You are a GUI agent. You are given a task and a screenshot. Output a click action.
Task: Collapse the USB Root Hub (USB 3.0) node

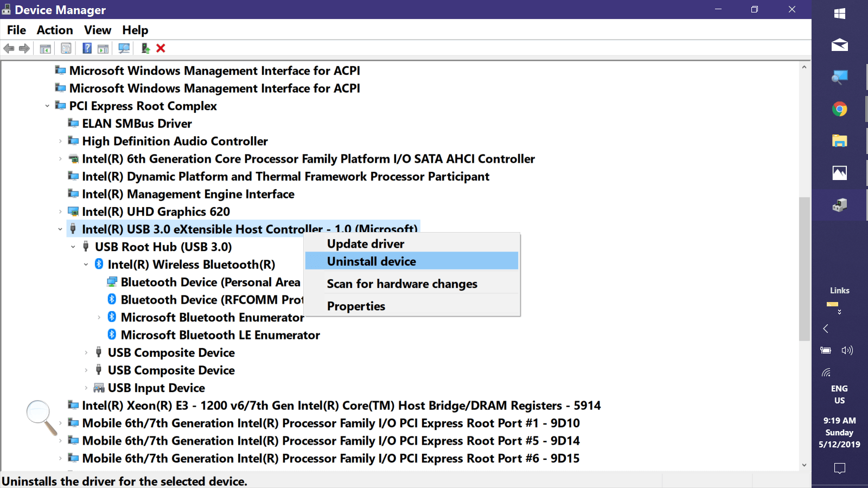(73, 247)
